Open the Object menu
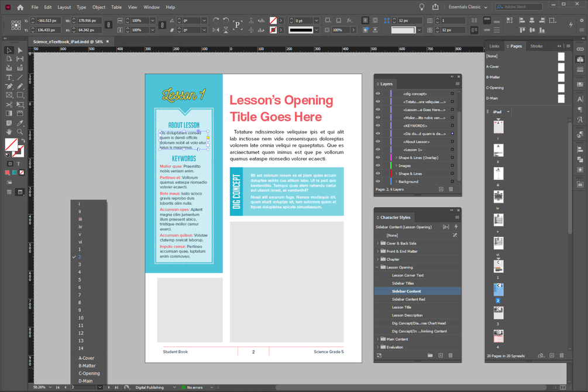Viewport: 588px width, 392px height. click(x=99, y=7)
